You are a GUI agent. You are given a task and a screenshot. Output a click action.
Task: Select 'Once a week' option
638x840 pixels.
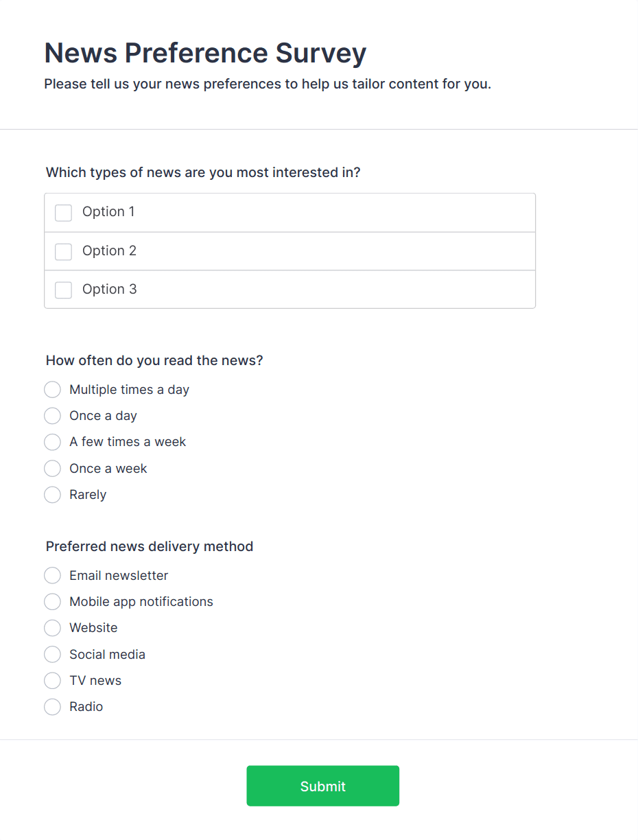[x=52, y=468]
